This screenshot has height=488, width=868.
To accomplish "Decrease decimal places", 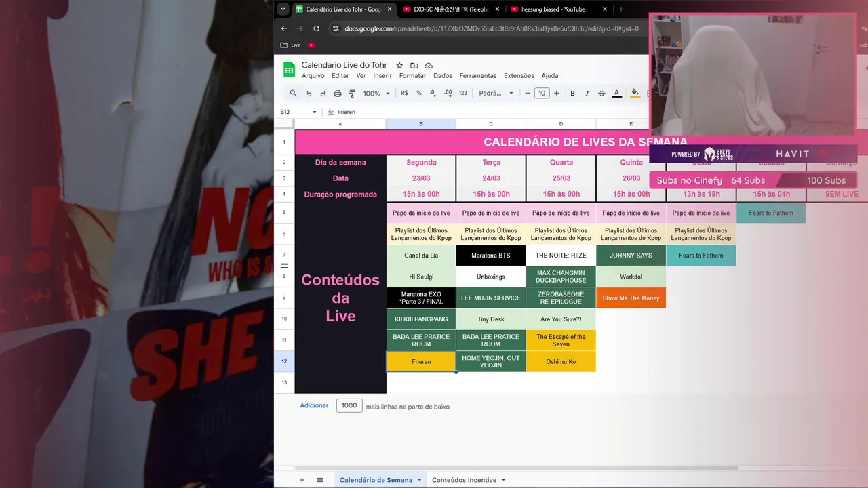I will (433, 94).
